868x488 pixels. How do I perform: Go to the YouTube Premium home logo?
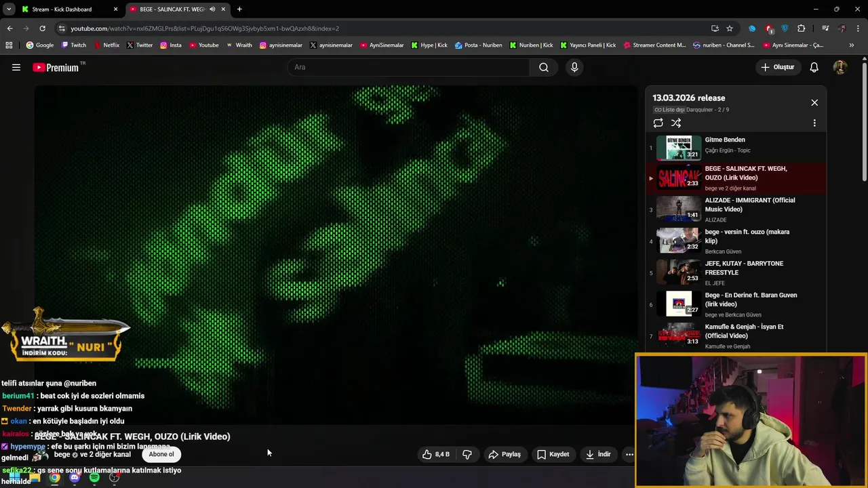(56, 67)
